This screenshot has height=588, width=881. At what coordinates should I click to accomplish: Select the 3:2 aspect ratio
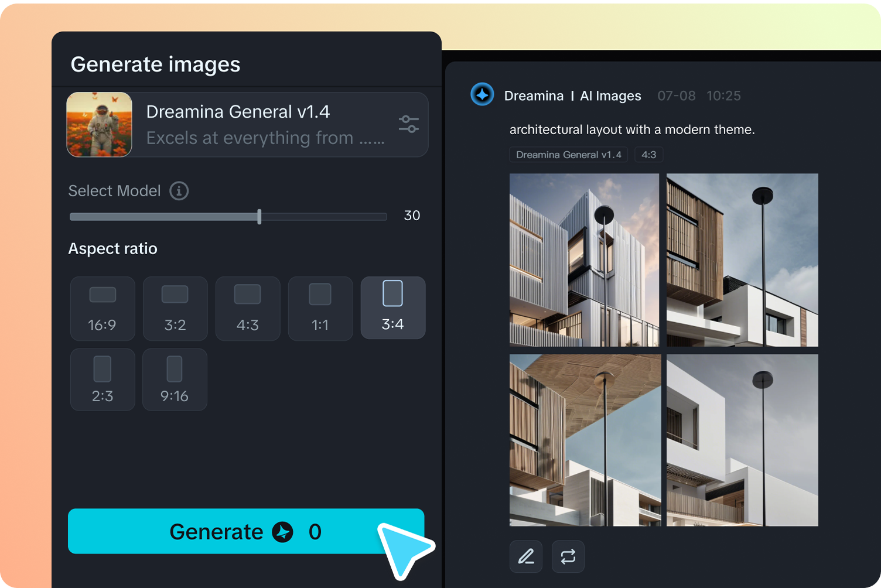[175, 309]
